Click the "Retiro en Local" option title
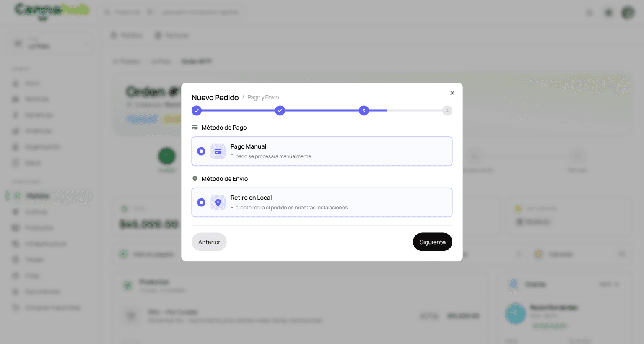The image size is (644, 344). [x=251, y=198]
